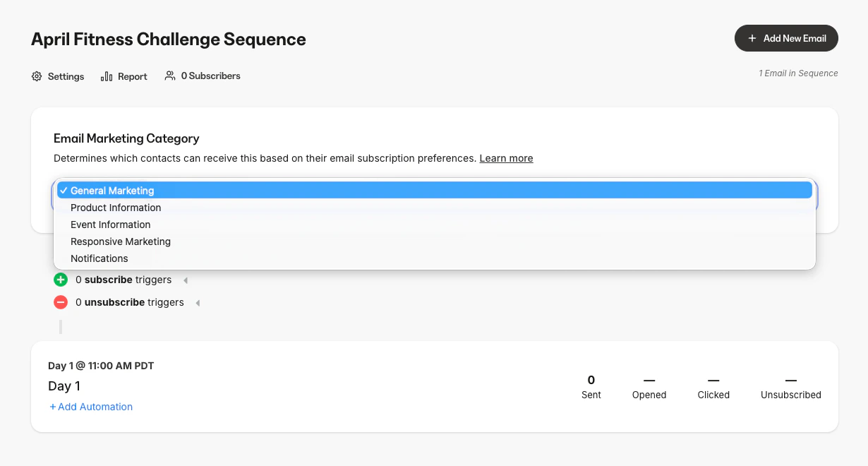Click the Add New Email button
This screenshot has height=466, width=868.
pyautogui.click(x=786, y=38)
